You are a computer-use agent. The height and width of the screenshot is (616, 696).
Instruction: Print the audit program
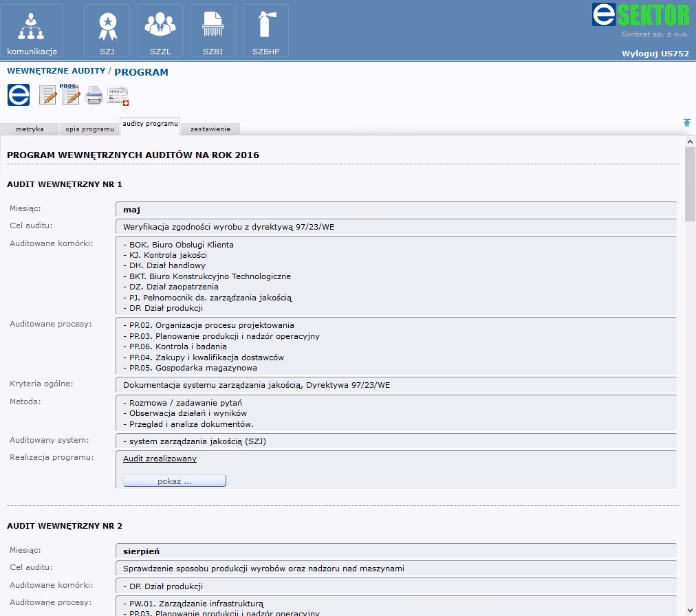[94, 96]
